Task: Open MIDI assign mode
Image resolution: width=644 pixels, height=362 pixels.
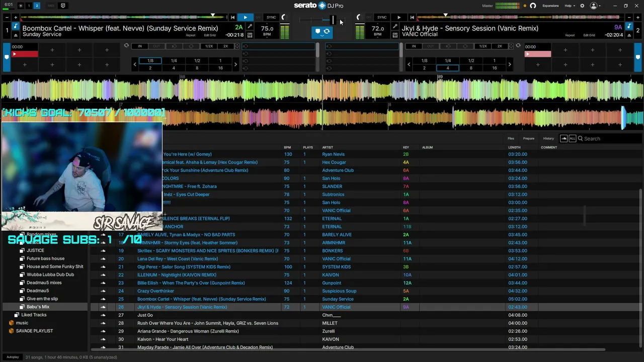Action: pyautogui.click(x=51, y=6)
